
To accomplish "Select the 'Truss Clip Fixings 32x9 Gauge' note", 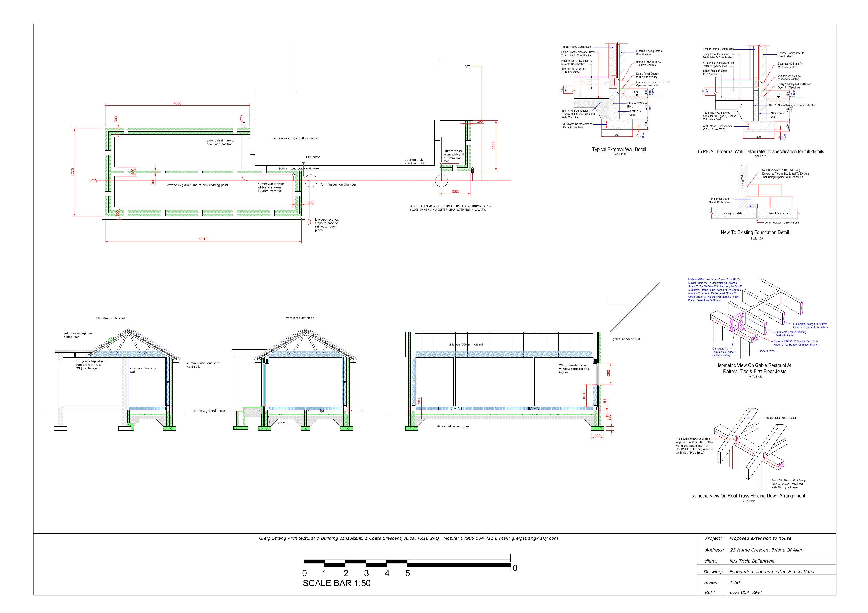I will pos(789,484).
